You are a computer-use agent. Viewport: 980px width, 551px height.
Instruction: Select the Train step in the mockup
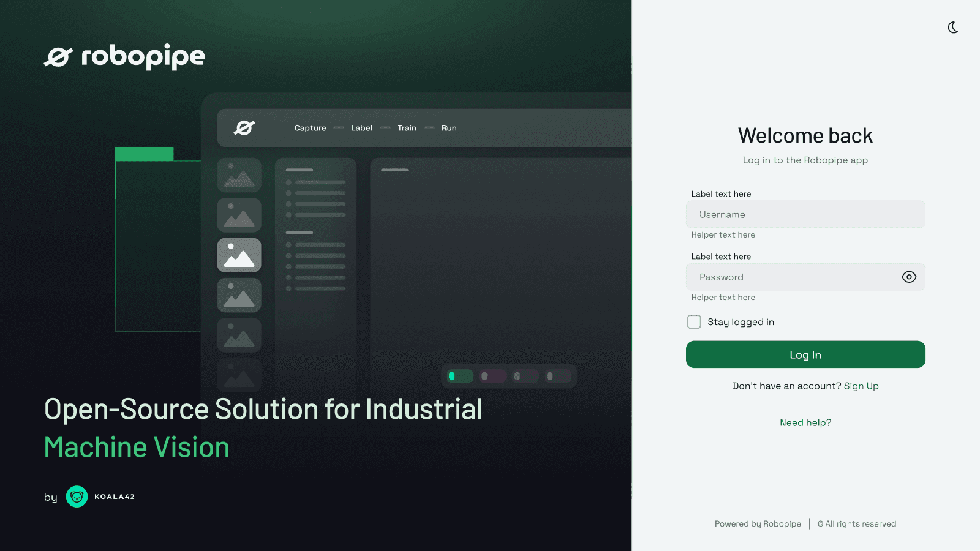point(407,128)
